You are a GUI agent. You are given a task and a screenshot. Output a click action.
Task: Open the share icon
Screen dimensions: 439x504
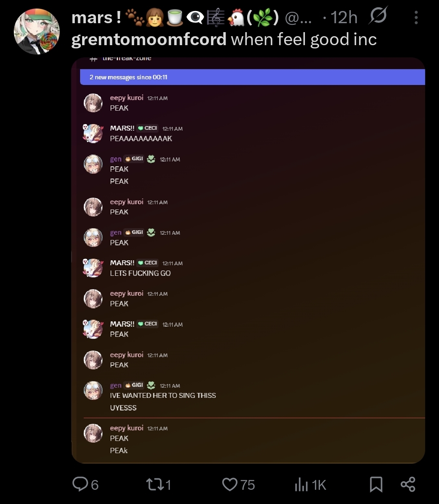click(408, 484)
